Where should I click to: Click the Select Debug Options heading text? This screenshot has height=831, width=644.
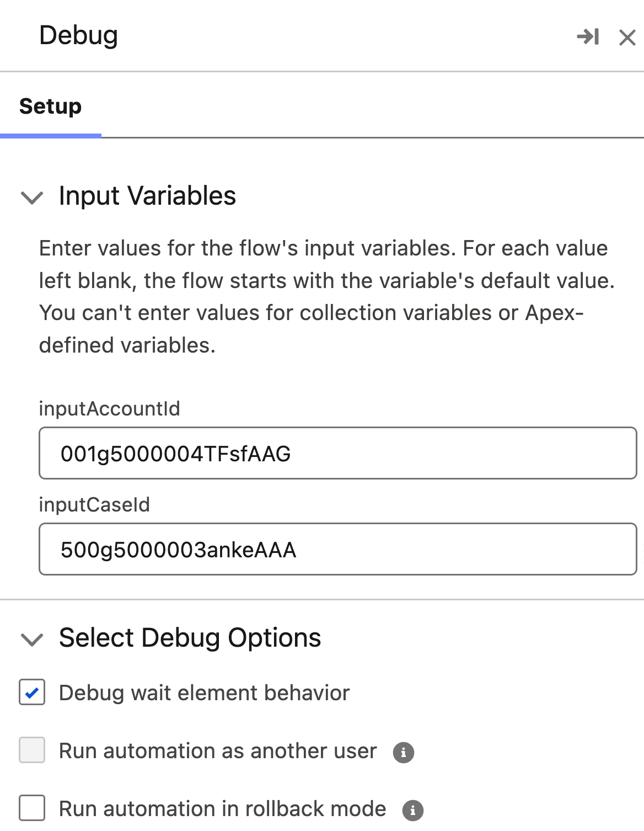click(190, 638)
